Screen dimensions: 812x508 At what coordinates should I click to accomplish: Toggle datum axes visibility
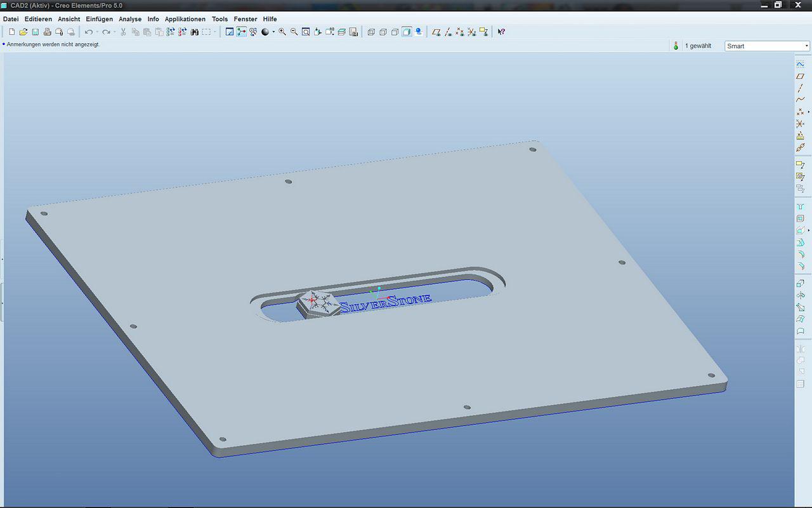click(448, 32)
